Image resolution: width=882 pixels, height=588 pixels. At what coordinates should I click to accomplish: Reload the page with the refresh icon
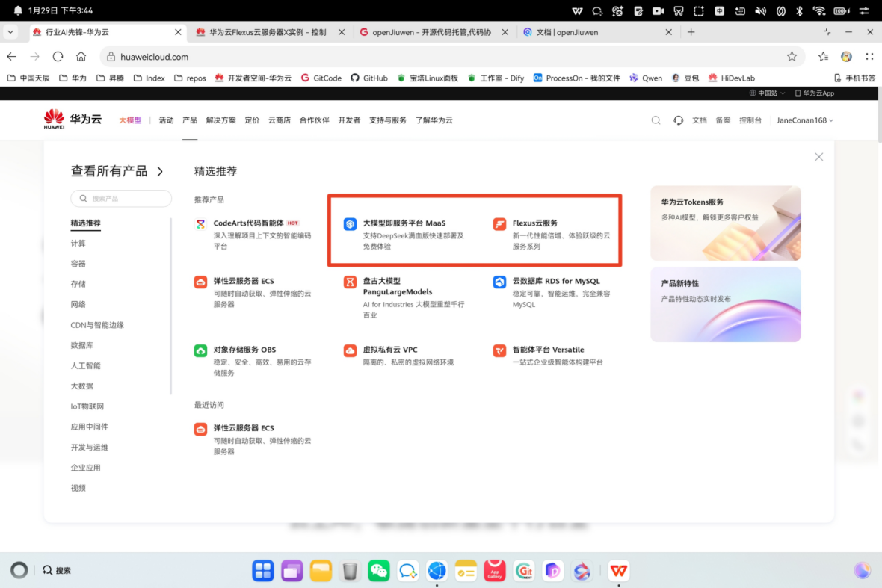click(x=58, y=56)
